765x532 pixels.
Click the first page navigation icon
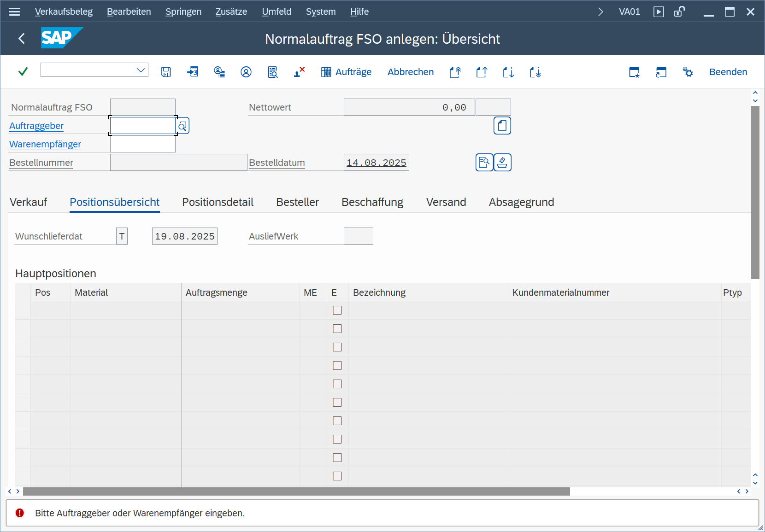pyautogui.click(x=455, y=72)
